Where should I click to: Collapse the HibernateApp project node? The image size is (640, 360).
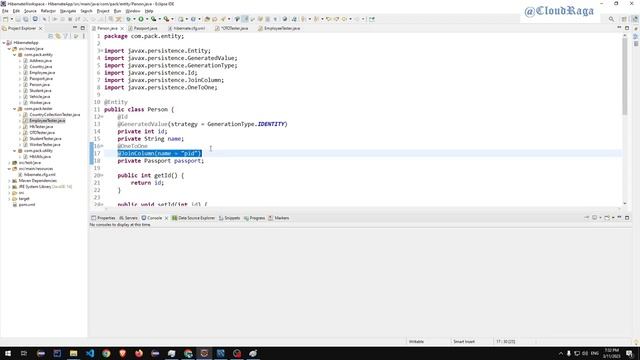[x=4, y=42]
